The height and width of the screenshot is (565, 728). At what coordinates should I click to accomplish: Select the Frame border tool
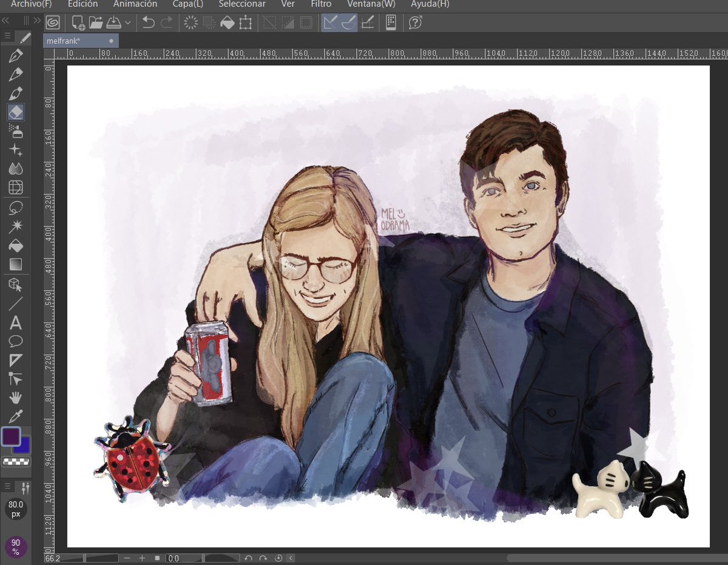16,360
